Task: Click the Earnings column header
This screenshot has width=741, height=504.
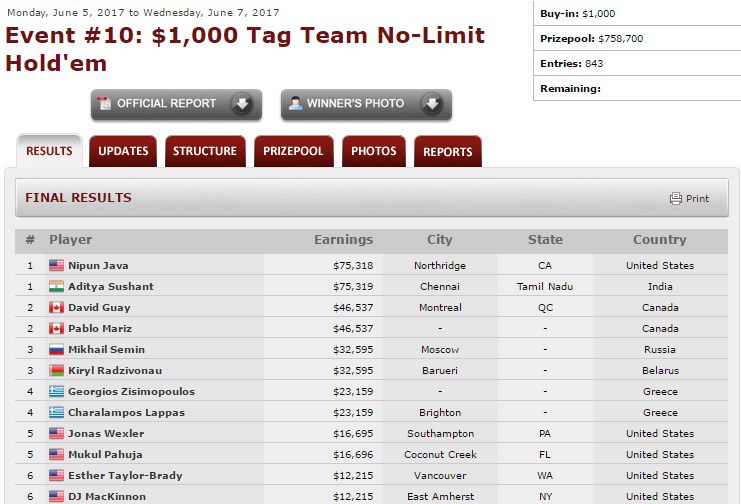Action: (343, 240)
